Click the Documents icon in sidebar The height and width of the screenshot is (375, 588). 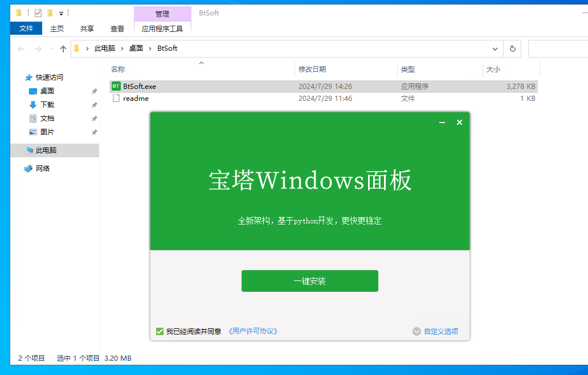[33, 119]
